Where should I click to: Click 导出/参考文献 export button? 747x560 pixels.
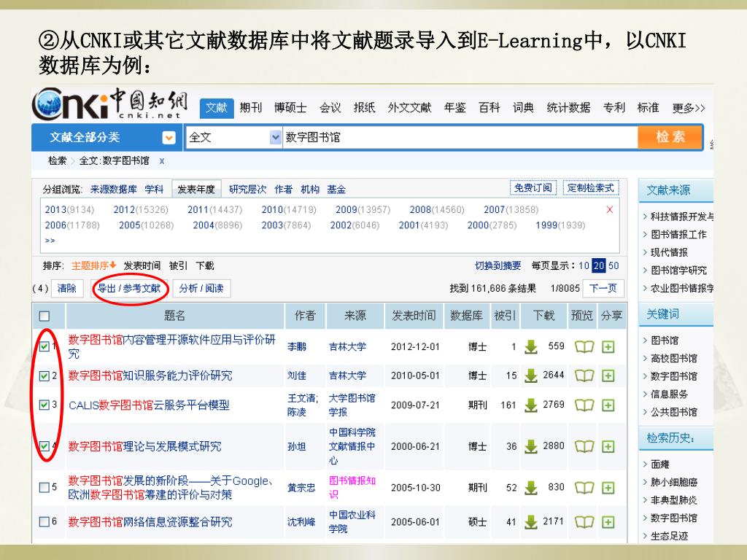(x=129, y=288)
